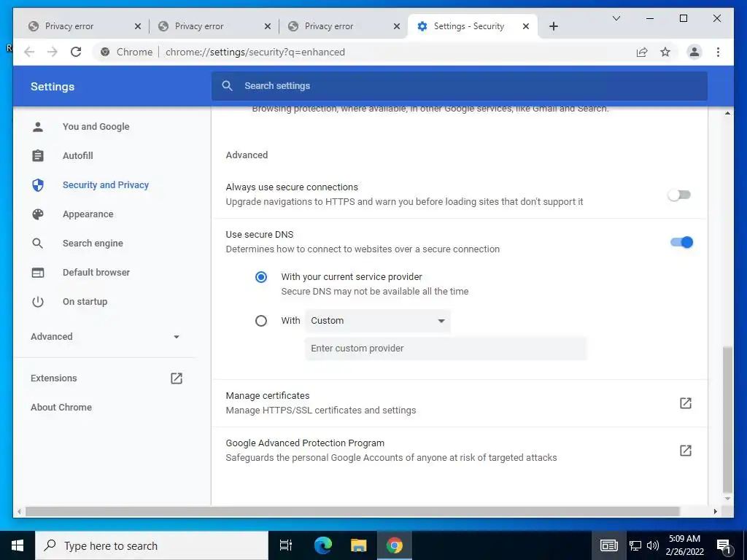Open a new tab with plus button

[x=553, y=26]
